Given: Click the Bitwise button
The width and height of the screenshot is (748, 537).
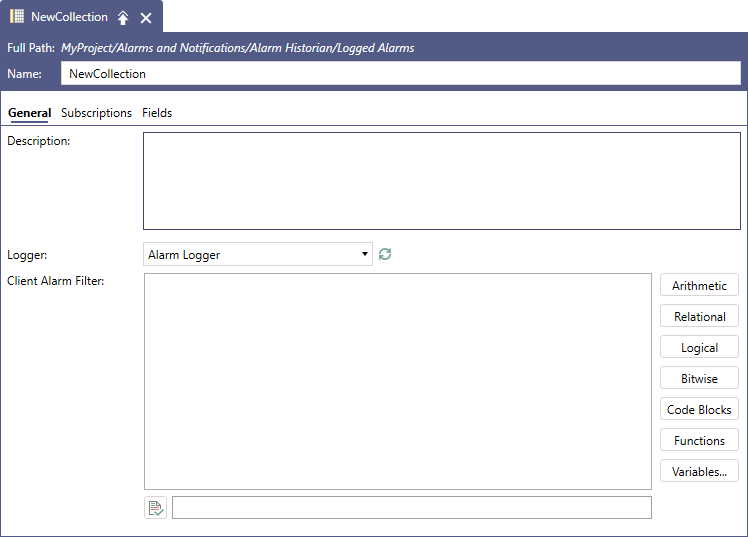Looking at the screenshot, I should coord(699,378).
